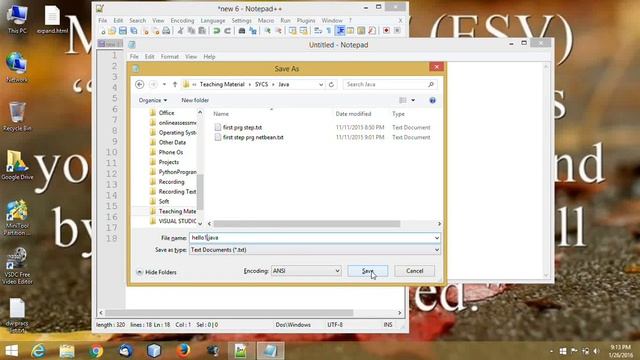Image resolution: width=640 pixels, height=360 pixels.
Task: Open Notepad's File menu
Action: click(134, 57)
